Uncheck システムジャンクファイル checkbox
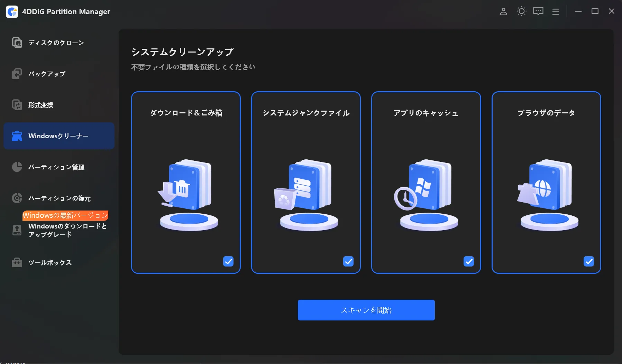The width and height of the screenshot is (622, 364). pos(348,261)
